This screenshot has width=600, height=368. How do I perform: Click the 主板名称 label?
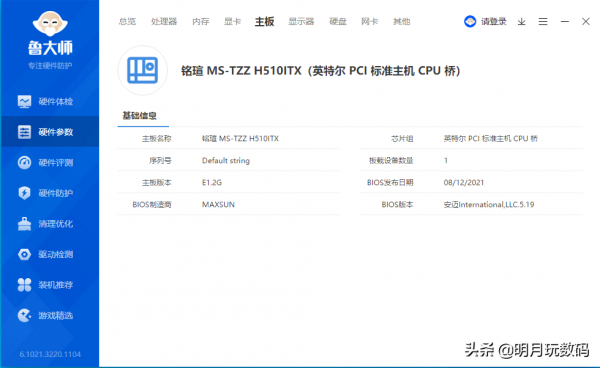[x=157, y=138]
